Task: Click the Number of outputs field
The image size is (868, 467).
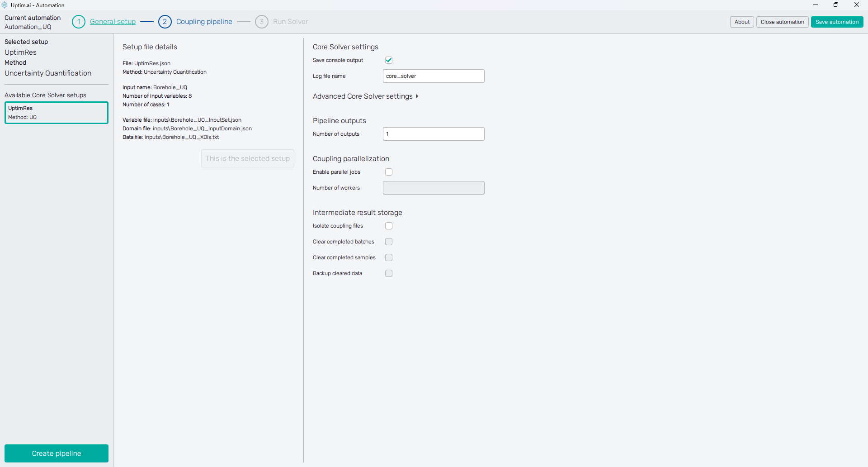Action: (434, 134)
